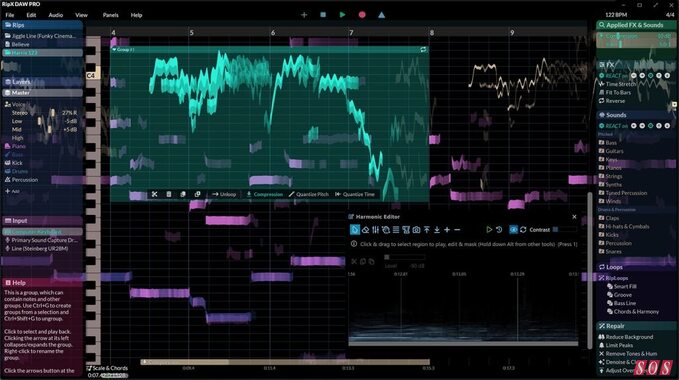Open the Audio menu

[x=55, y=15]
